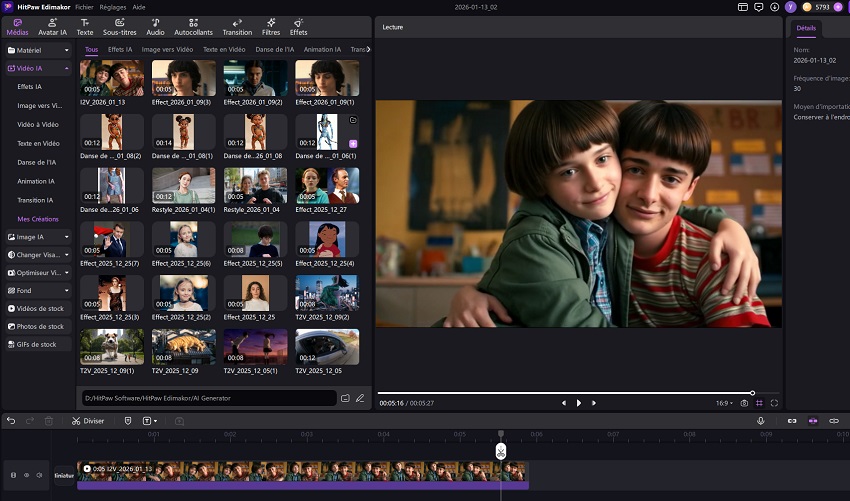
Task: Undo the last action
Action: [x=11, y=421]
